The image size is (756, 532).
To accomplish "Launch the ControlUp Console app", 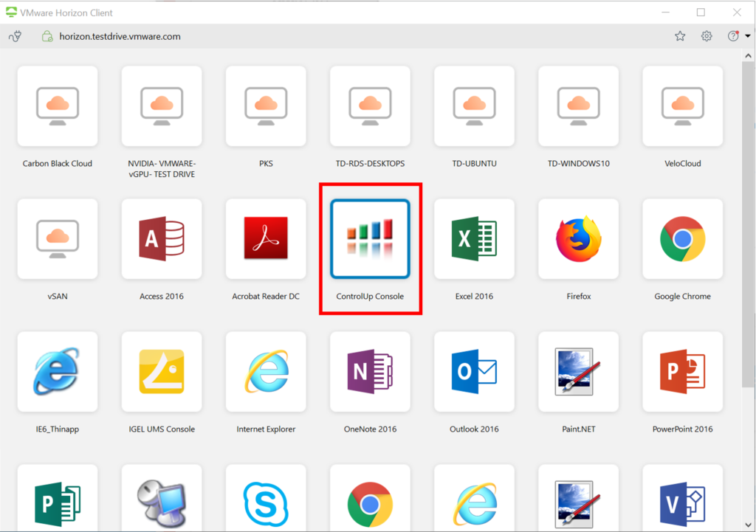I will [370, 239].
